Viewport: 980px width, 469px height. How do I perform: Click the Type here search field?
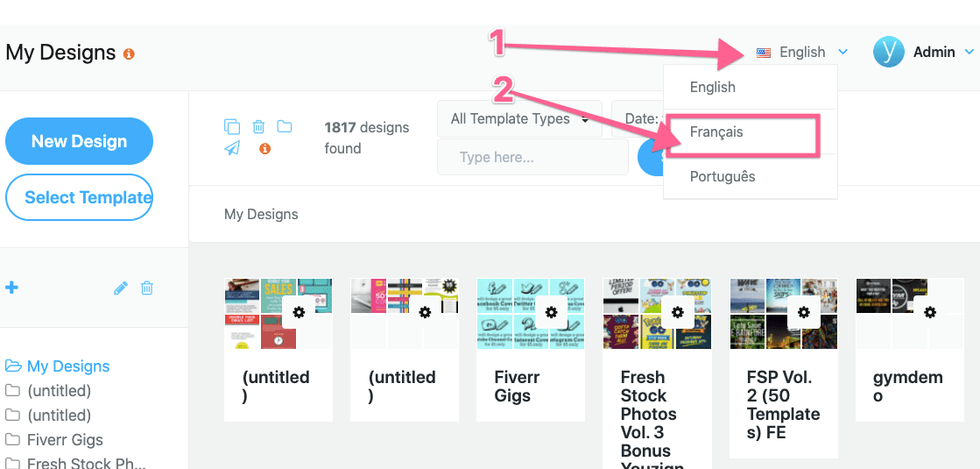pyautogui.click(x=532, y=158)
